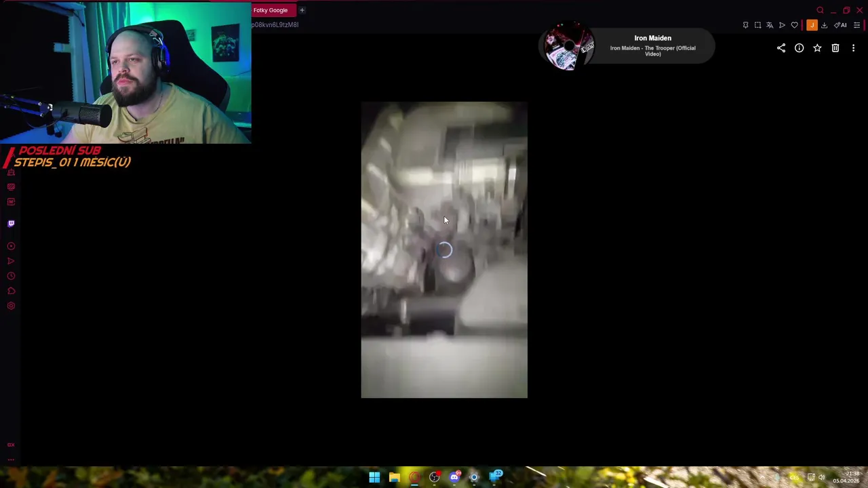
Task: Open the three-dot more options menu
Action: pyautogui.click(x=853, y=48)
